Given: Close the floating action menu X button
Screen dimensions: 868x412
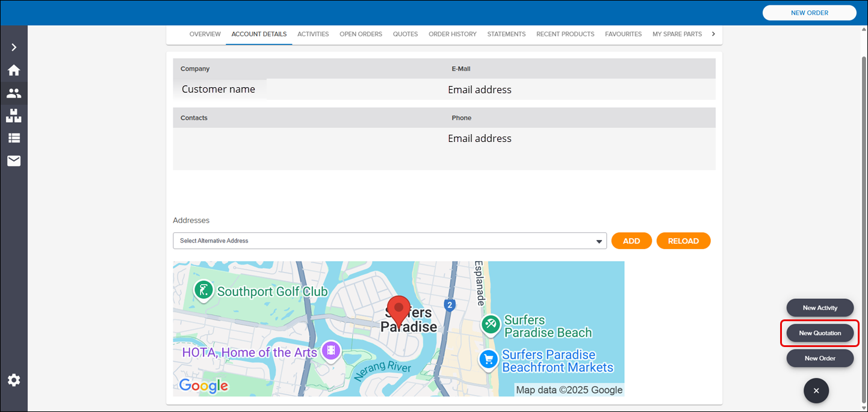Looking at the screenshot, I should [816, 390].
